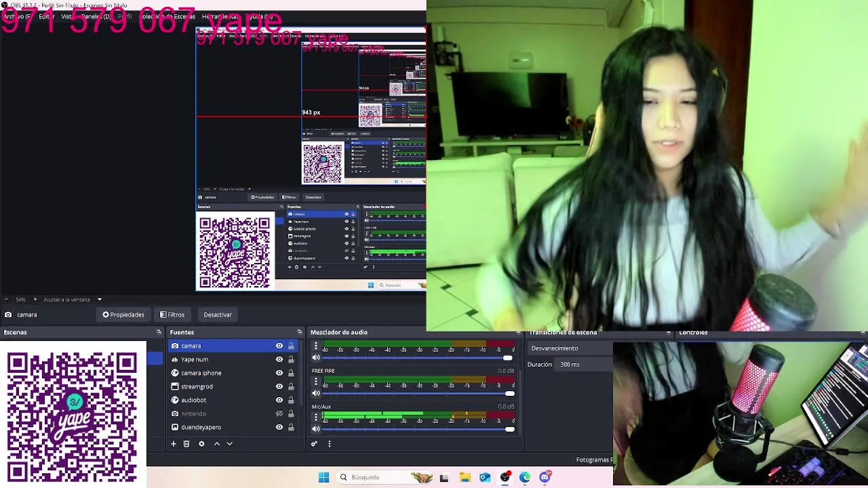Open source properties gear icon below Fuentes list
The width and height of the screenshot is (868, 488).
point(201,444)
